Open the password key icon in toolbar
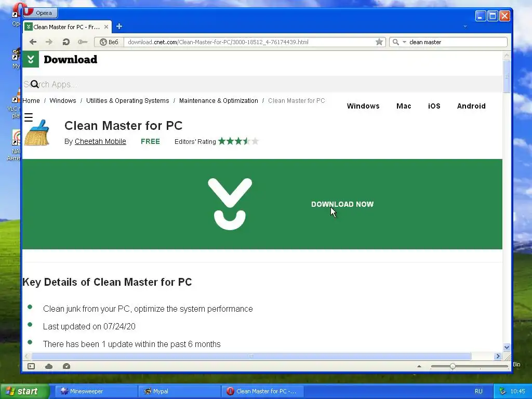532x399 pixels. pyautogui.click(x=83, y=42)
